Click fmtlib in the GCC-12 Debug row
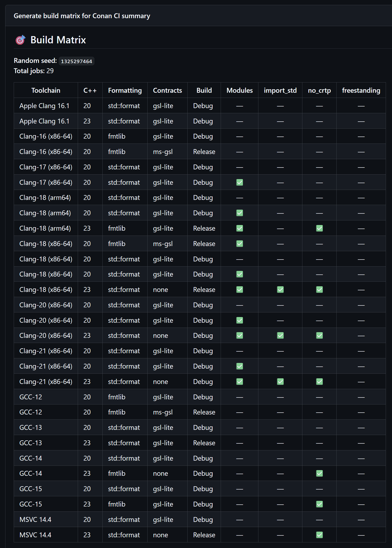This screenshot has height=548, width=392. [117, 397]
